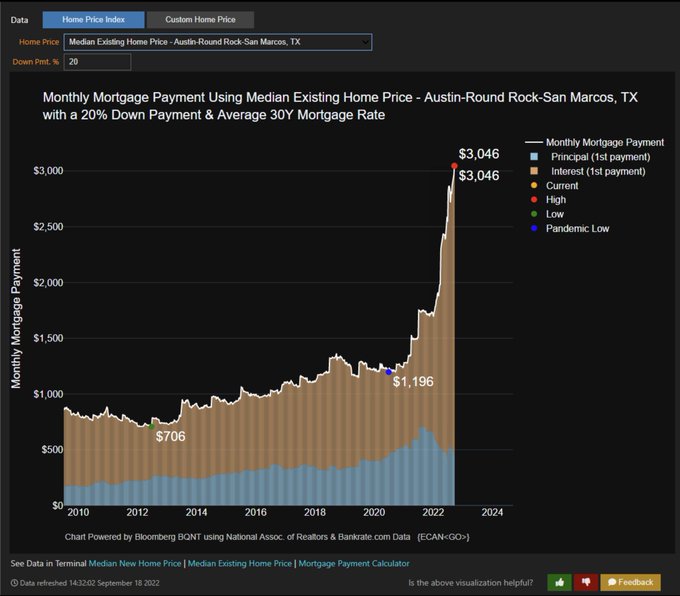Click the blue Pandemic Low chart point
The image size is (680, 596).
coord(389,372)
